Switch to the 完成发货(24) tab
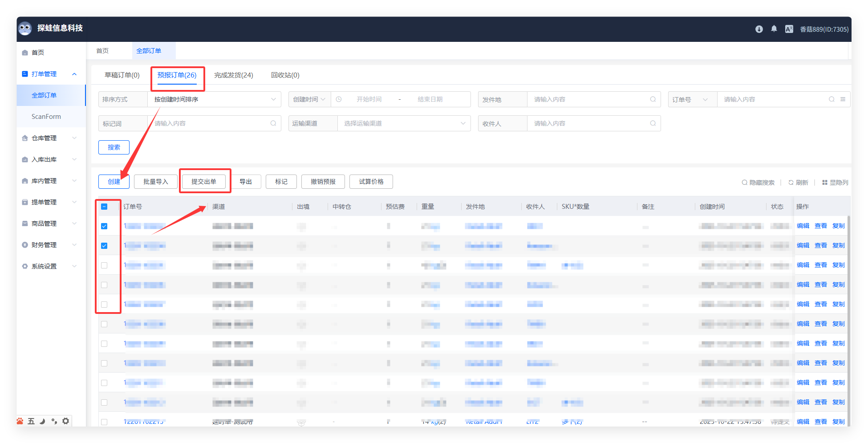The width and height of the screenshot is (868, 443). pyautogui.click(x=234, y=75)
